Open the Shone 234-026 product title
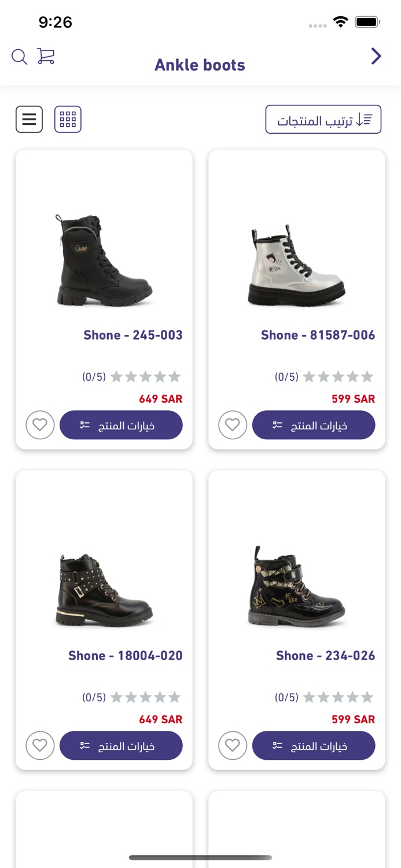This screenshot has width=401, height=868. (325, 656)
